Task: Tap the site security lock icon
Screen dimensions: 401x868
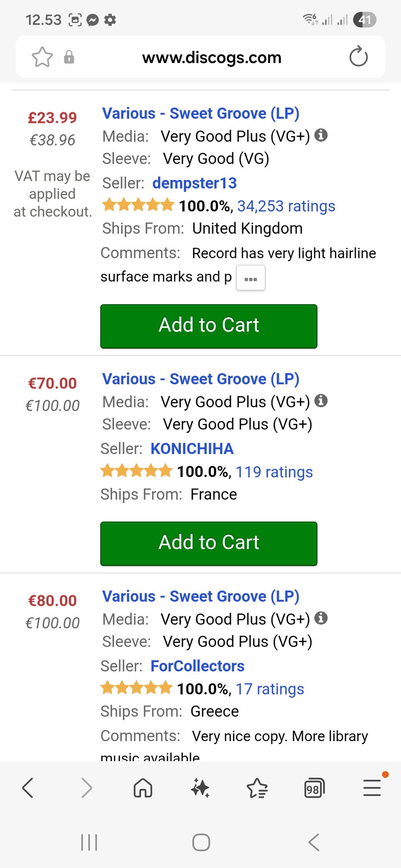Action: pyautogui.click(x=69, y=57)
